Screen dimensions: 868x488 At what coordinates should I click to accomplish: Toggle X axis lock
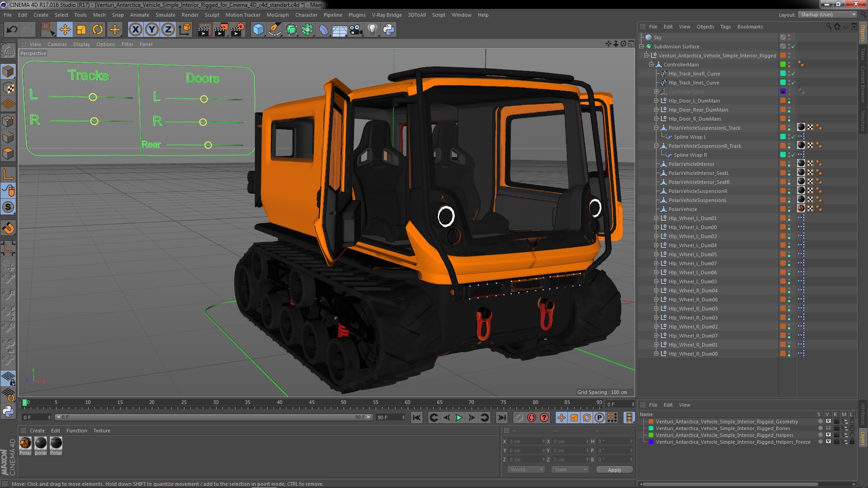[x=135, y=30]
